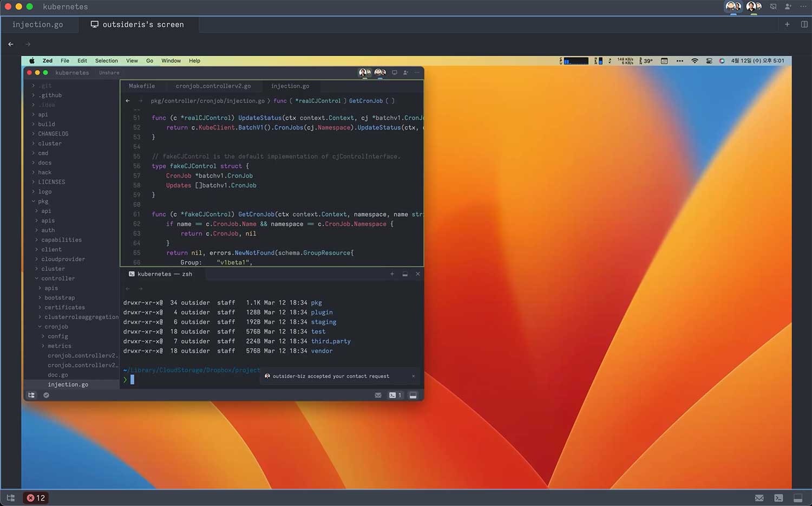Open the Help menu
This screenshot has height=506, width=812.
pyautogui.click(x=194, y=61)
